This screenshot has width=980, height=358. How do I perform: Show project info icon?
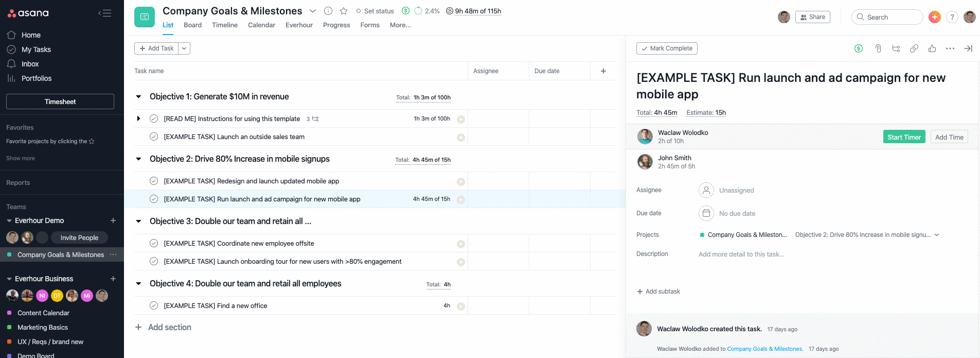pyautogui.click(x=328, y=11)
